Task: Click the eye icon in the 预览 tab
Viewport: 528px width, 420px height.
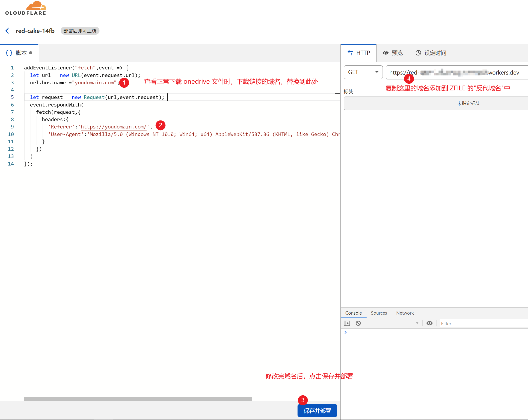Action: pos(385,53)
